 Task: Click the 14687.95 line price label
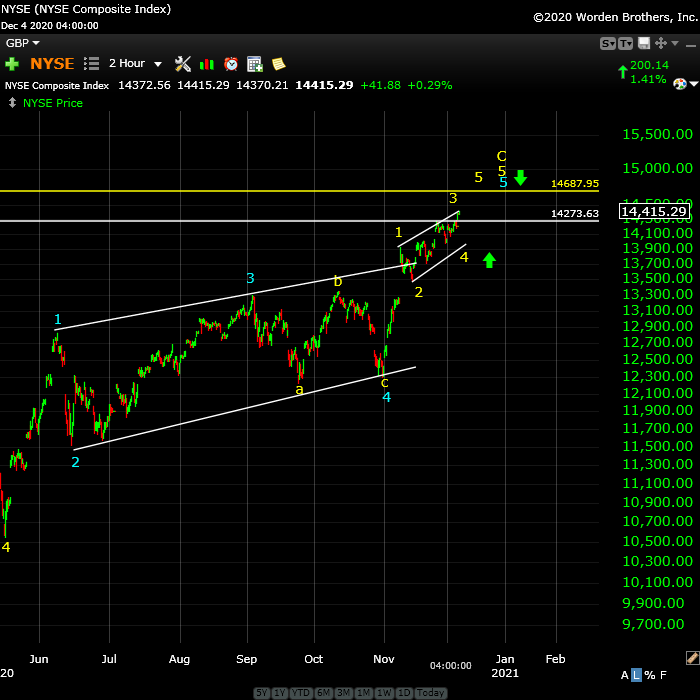coord(575,183)
